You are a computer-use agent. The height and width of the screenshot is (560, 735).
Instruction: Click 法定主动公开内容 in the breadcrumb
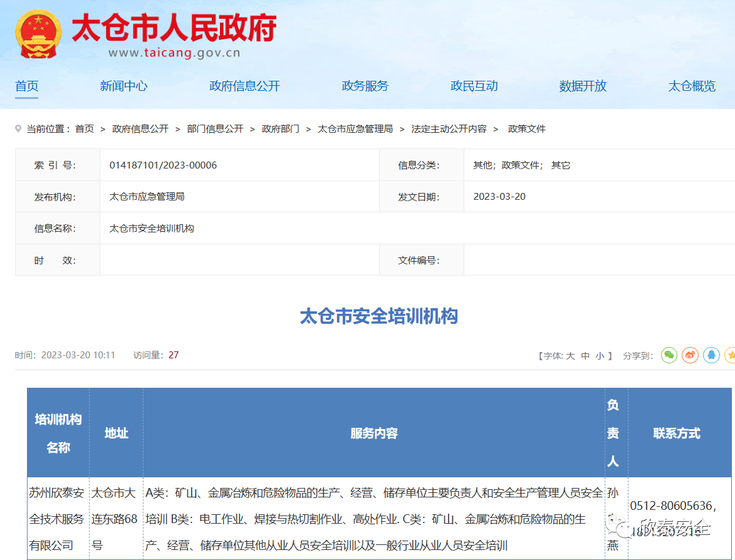[x=449, y=129]
